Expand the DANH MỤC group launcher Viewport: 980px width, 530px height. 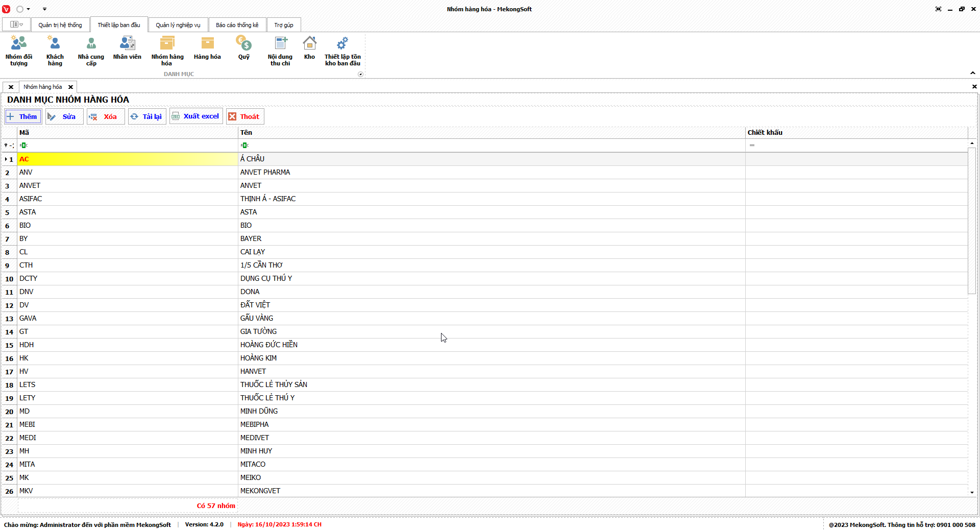[x=360, y=74]
